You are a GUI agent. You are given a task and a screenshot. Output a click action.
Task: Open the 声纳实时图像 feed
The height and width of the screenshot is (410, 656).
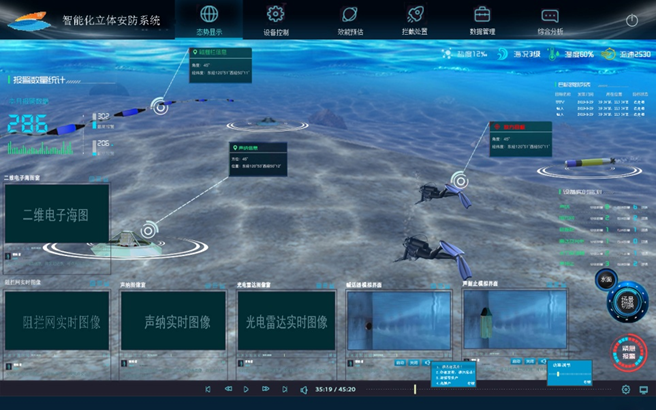coord(173,321)
